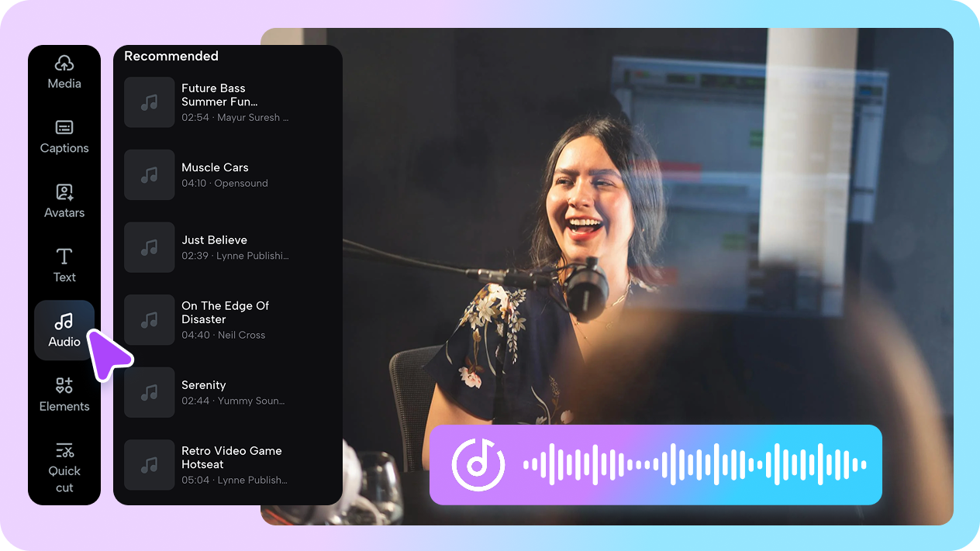Image resolution: width=980 pixels, height=551 pixels.
Task: Select the Serenity track title
Action: coord(204,385)
